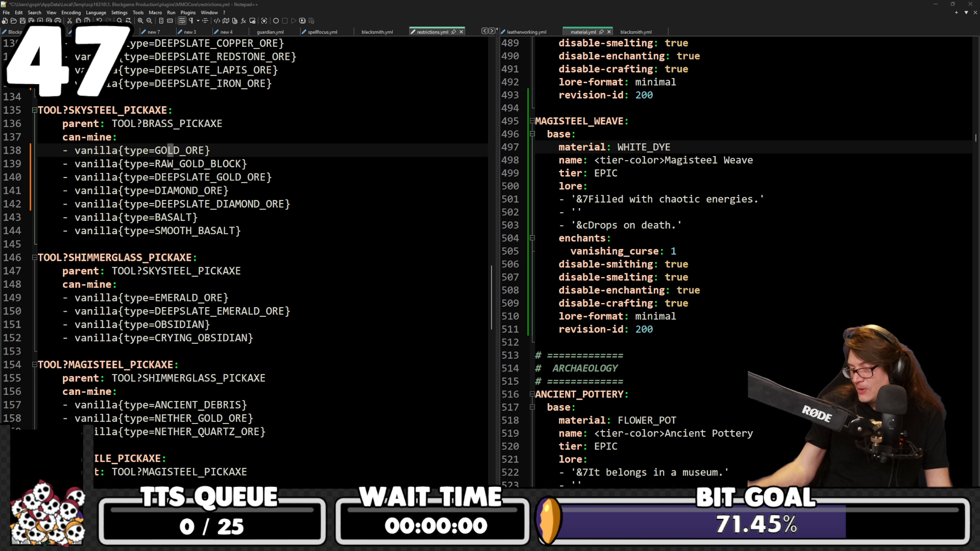Collapse the MAGISTEEL_WEAVE fold marker
The image size is (980, 551).
click(x=532, y=121)
